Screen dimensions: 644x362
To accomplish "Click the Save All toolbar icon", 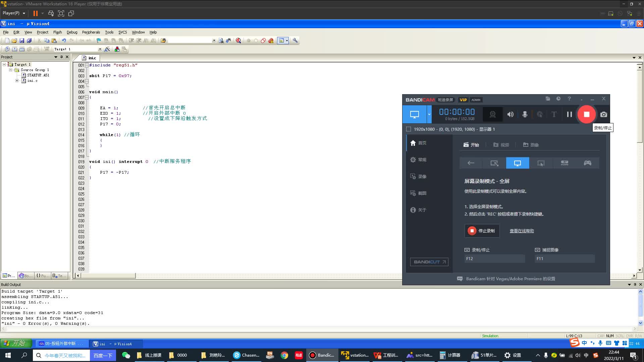I will pyautogui.click(x=29, y=41).
